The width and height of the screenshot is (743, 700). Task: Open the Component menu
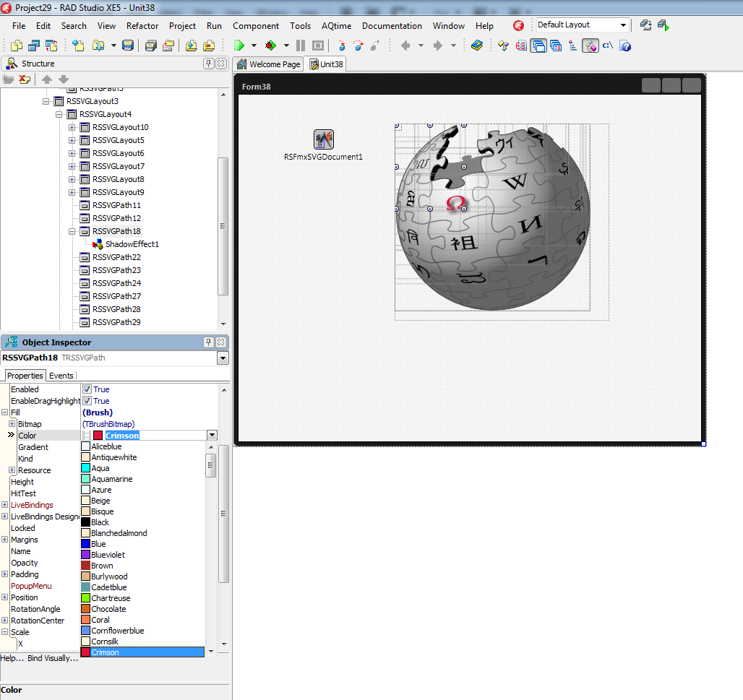(256, 25)
